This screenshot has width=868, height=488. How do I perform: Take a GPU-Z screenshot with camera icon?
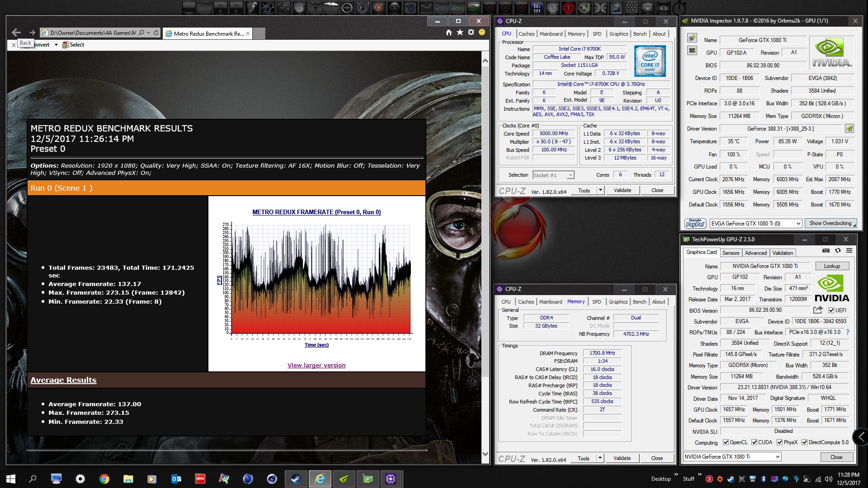[826, 250]
